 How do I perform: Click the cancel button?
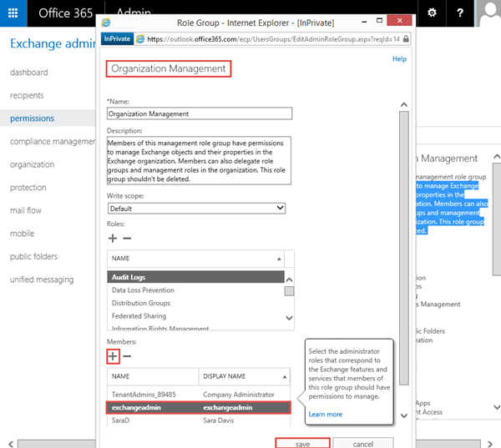click(x=362, y=443)
